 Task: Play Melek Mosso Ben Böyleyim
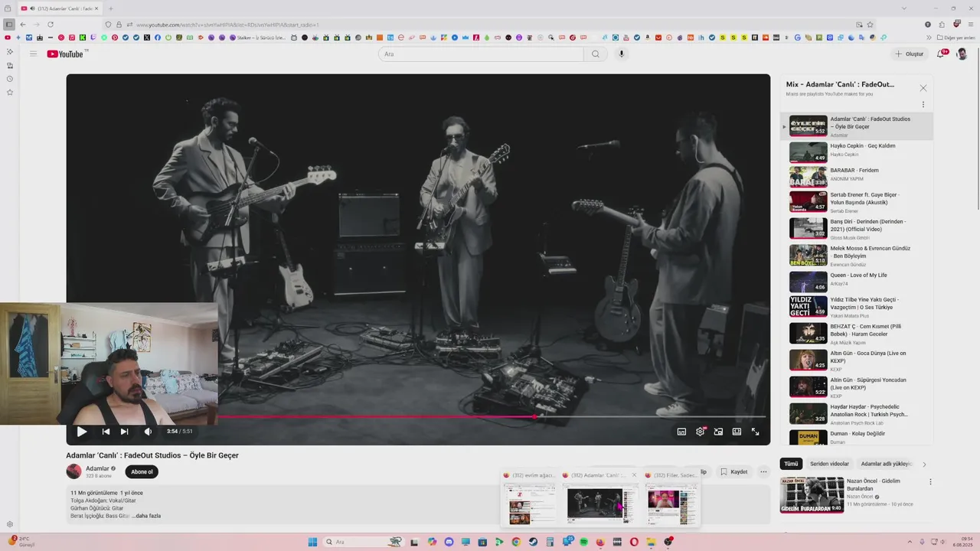[x=857, y=255]
